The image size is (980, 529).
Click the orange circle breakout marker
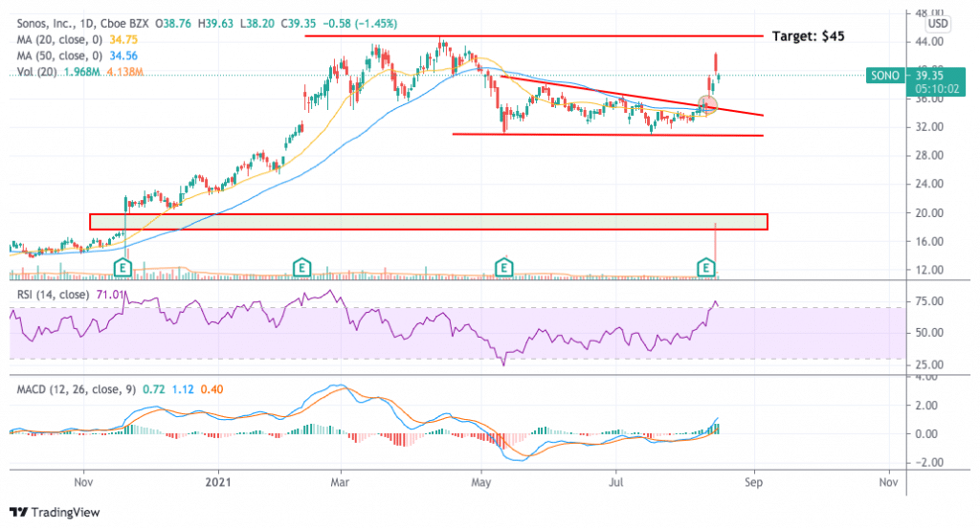[x=707, y=104]
